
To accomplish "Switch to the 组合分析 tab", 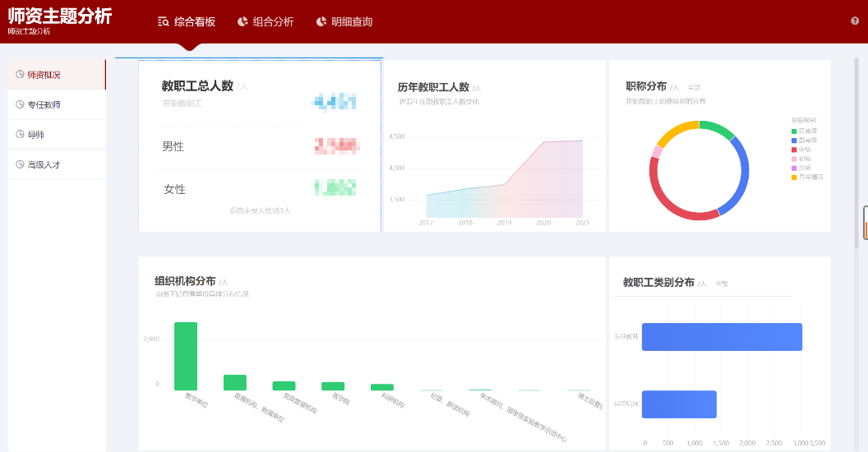I will [x=265, y=21].
